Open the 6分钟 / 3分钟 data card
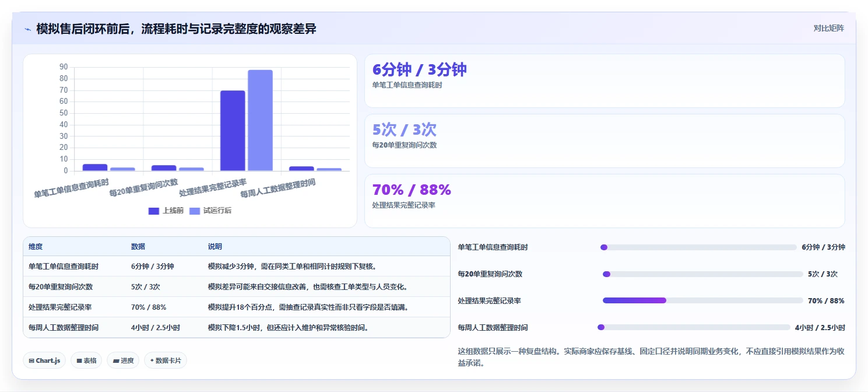 tap(605, 80)
